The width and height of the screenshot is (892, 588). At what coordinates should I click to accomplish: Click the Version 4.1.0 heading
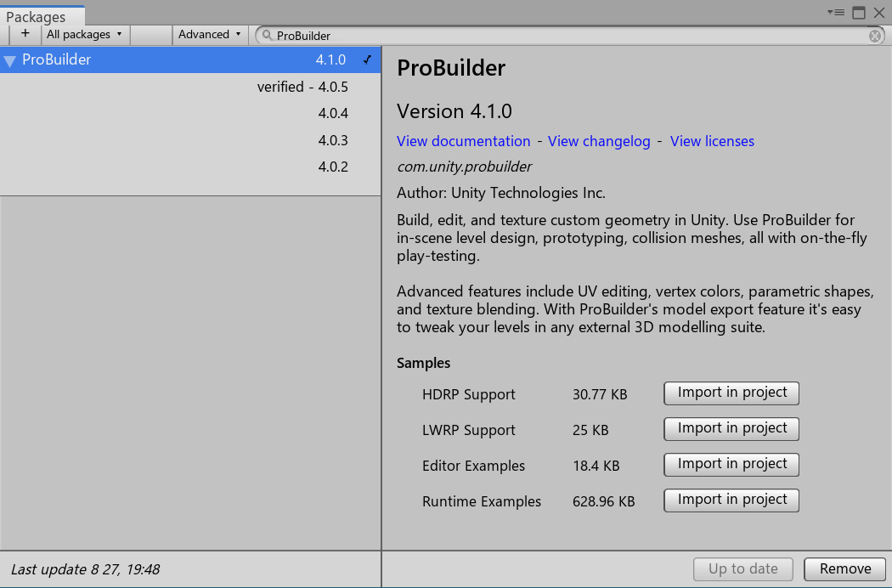tap(454, 111)
